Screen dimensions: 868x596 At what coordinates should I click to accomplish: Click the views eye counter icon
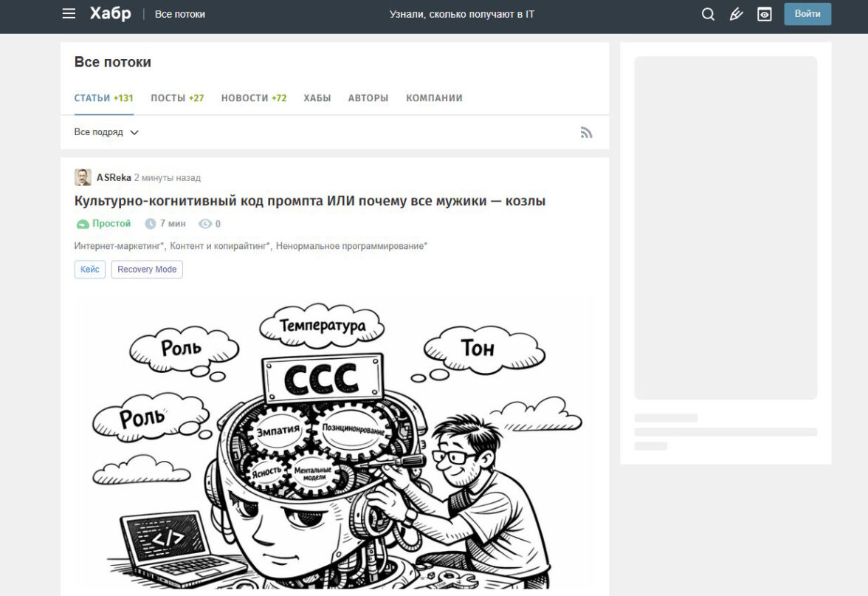coord(205,224)
